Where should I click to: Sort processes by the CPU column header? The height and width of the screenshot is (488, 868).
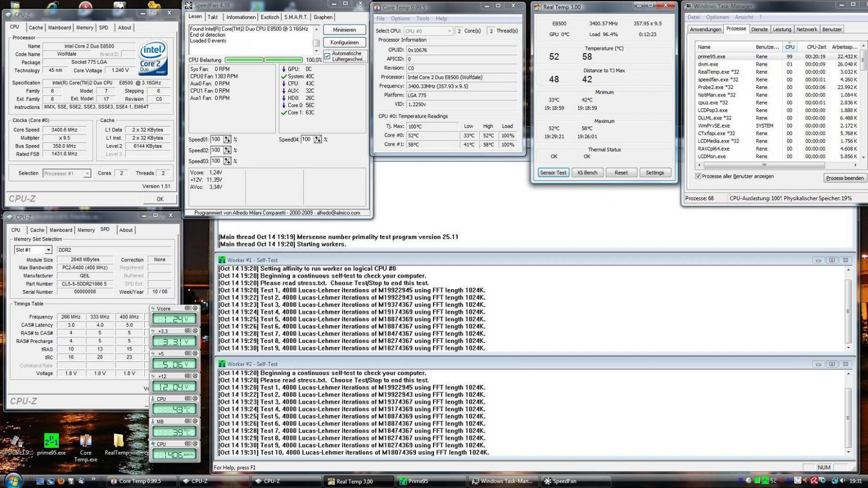(x=789, y=47)
